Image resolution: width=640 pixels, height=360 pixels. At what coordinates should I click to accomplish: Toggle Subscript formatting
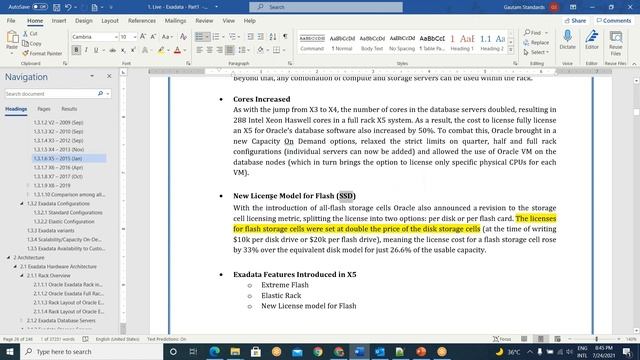(123, 50)
